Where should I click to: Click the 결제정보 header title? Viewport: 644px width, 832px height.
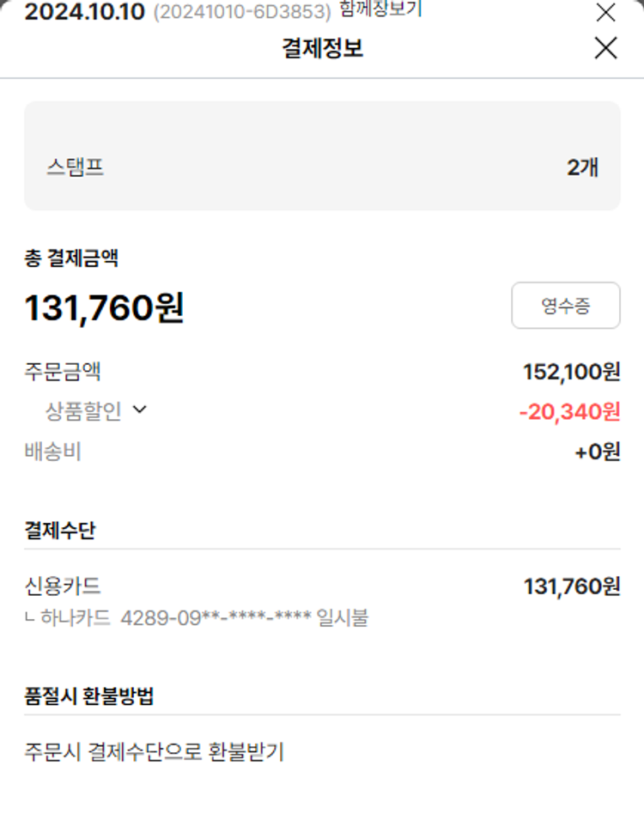coord(322,48)
